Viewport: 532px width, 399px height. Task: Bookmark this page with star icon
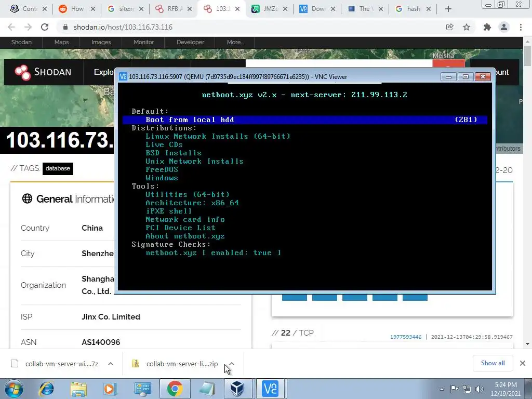point(467,27)
